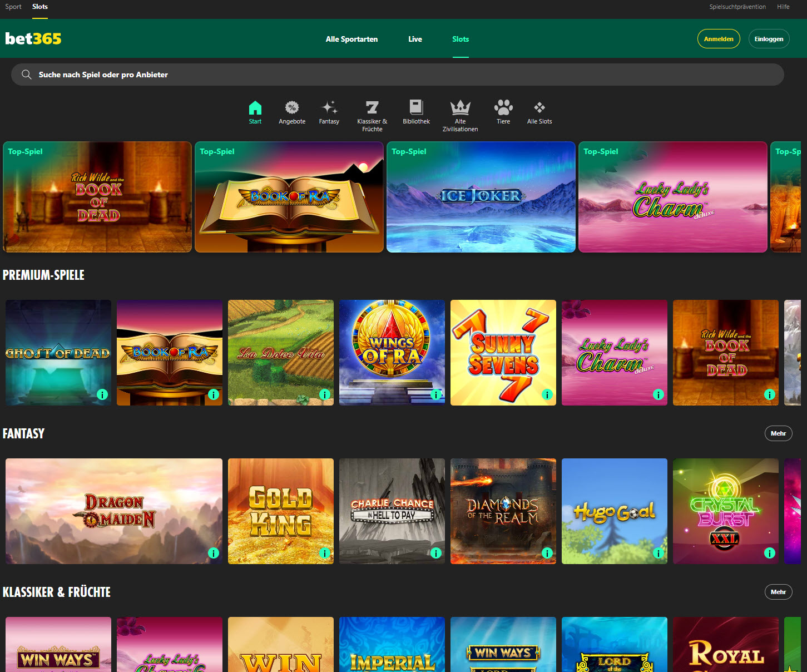Launch Hugo Goal game
Viewport: 807px width, 672px height.
coord(615,511)
